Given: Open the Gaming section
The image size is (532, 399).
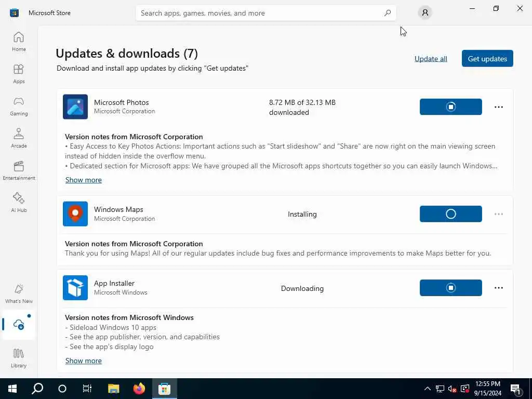Looking at the screenshot, I should click(x=19, y=106).
